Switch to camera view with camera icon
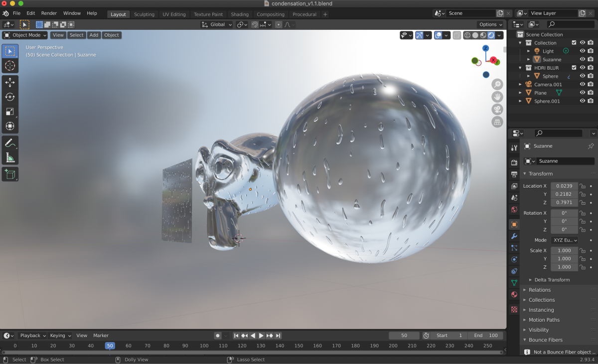Viewport: 598px width, 364px height. point(497,109)
